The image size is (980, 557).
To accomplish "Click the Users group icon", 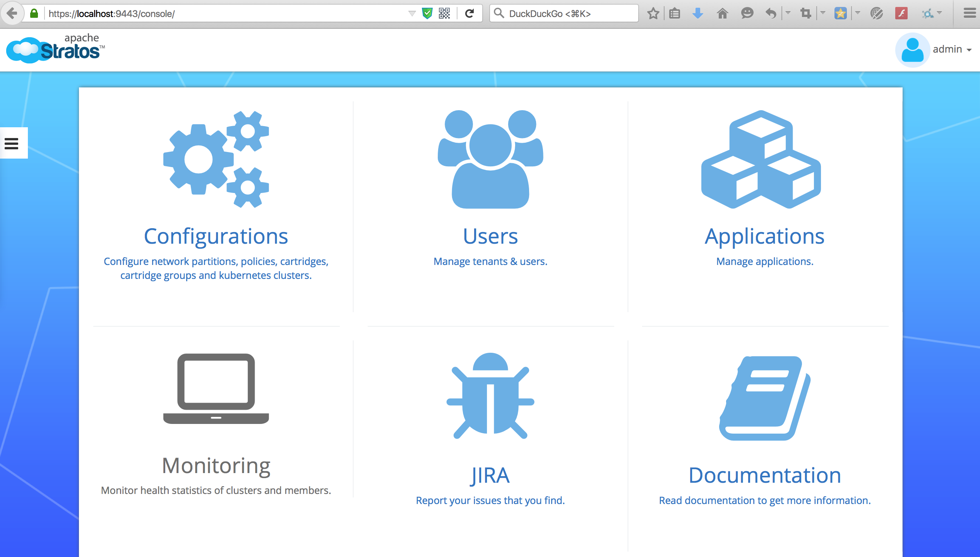I will tap(490, 159).
